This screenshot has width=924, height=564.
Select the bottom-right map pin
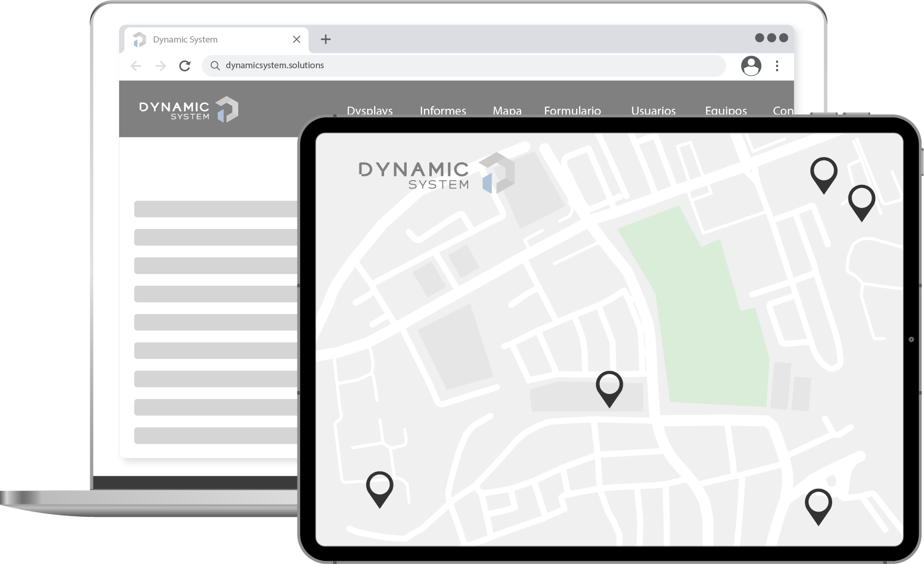pyautogui.click(x=818, y=505)
